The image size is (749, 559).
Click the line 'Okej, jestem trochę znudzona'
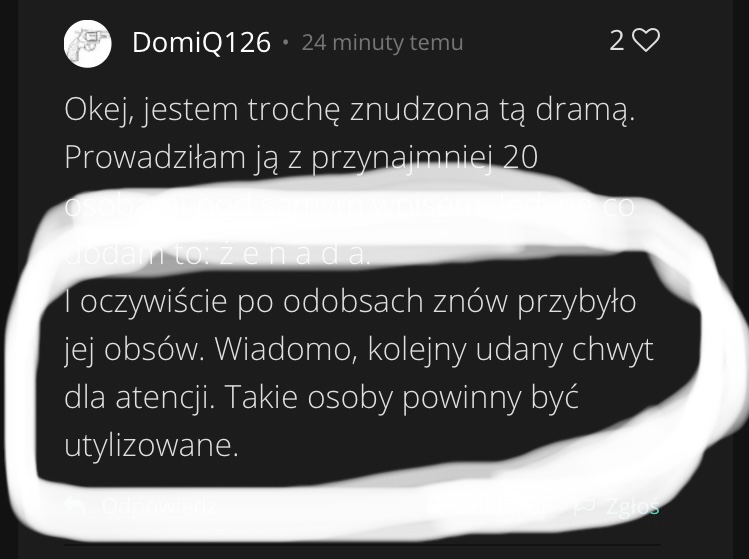[x=350, y=109]
